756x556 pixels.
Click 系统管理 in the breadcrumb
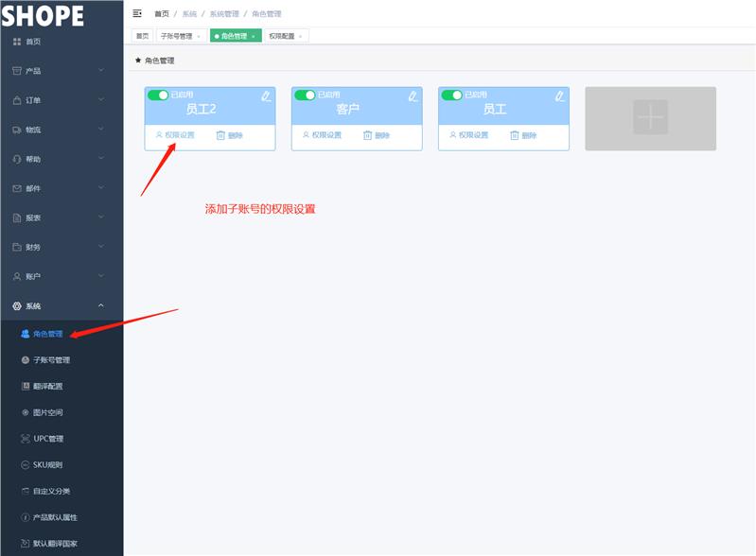[x=224, y=14]
